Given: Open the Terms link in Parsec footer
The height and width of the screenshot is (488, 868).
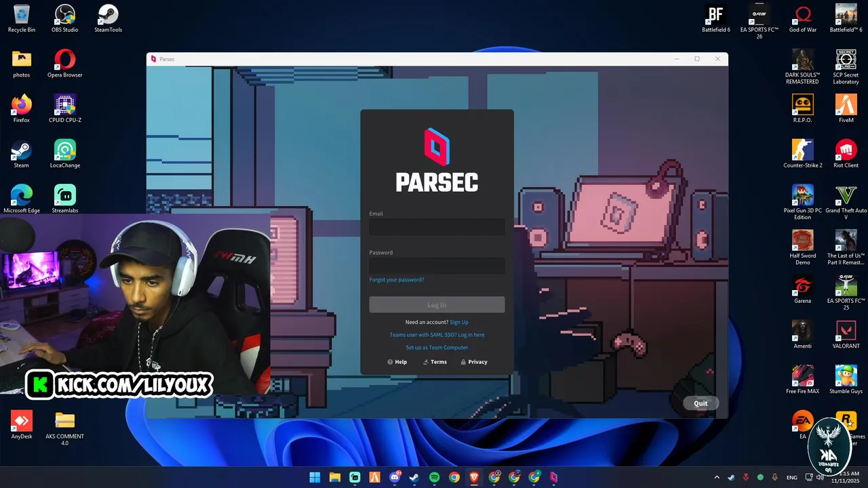Looking at the screenshot, I should (x=435, y=362).
